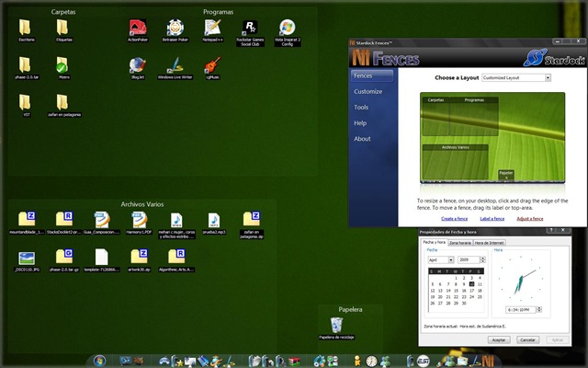Pick day 30 in the April calendar
Image resolution: width=588 pixels, height=368 pixels.
tap(464, 304)
